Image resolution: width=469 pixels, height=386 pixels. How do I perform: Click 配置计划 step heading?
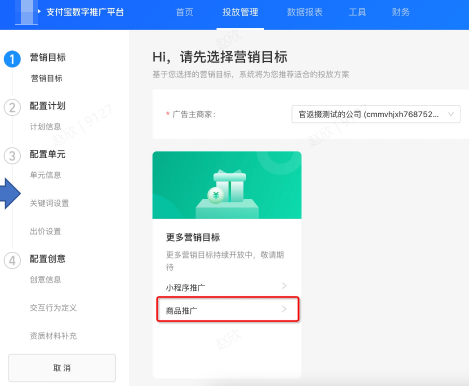click(x=48, y=106)
